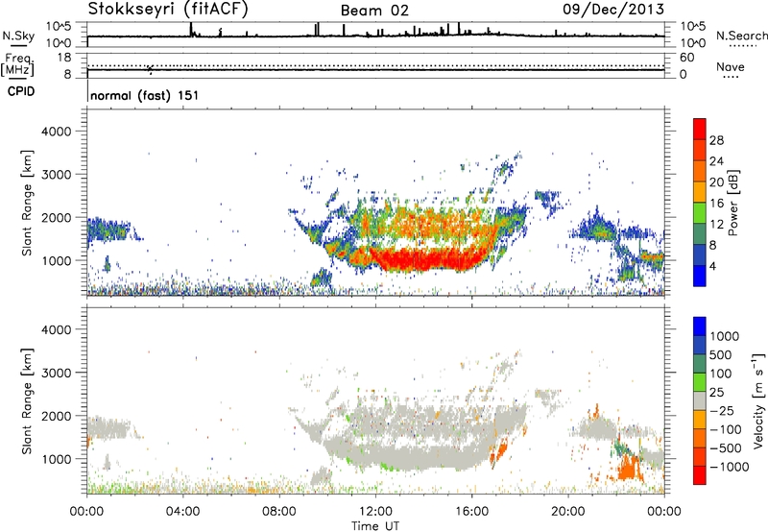Pick the red top segment of power colorbar

(x=700, y=129)
